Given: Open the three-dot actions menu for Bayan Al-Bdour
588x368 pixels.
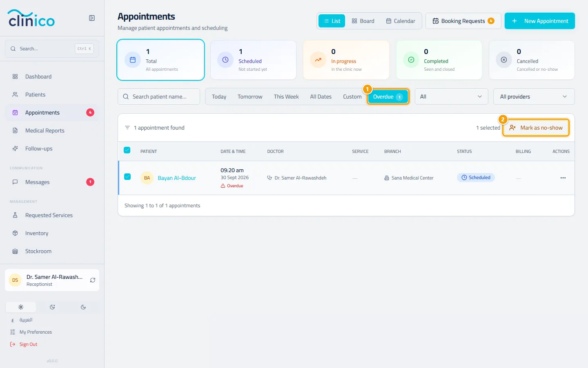Looking at the screenshot, I should pos(563,178).
